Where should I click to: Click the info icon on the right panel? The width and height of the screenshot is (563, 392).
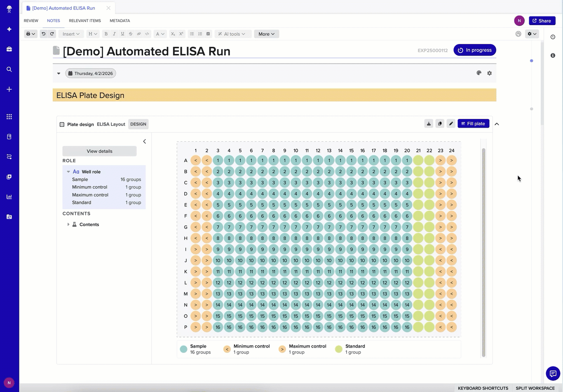pyautogui.click(x=553, y=55)
